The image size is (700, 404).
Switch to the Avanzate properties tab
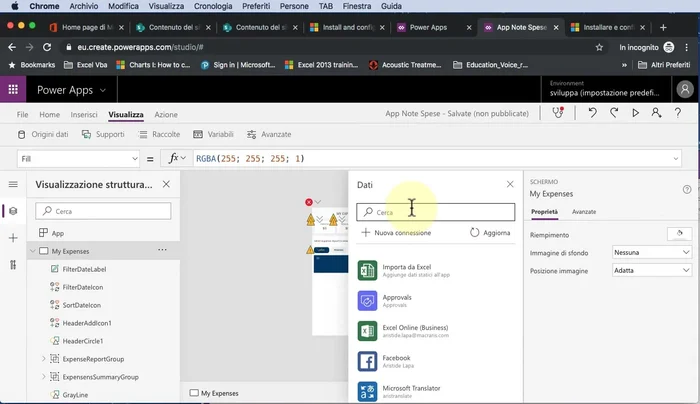click(x=584, y=212)
